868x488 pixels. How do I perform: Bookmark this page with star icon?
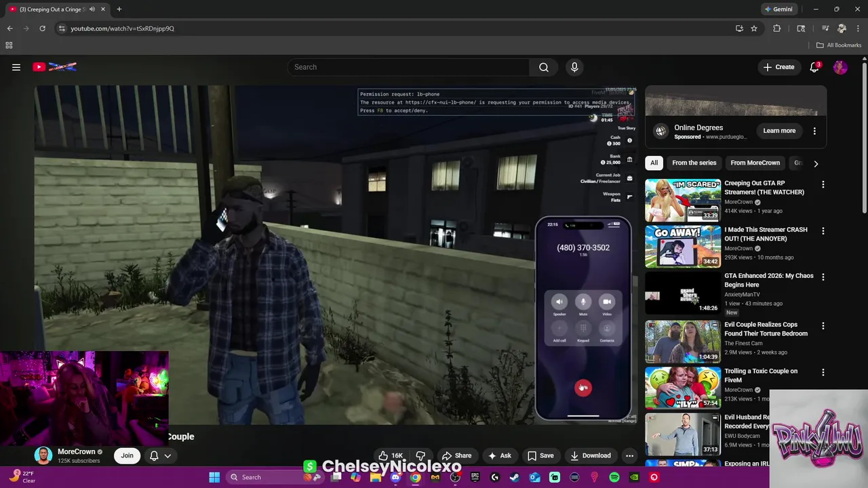point(754,28)
